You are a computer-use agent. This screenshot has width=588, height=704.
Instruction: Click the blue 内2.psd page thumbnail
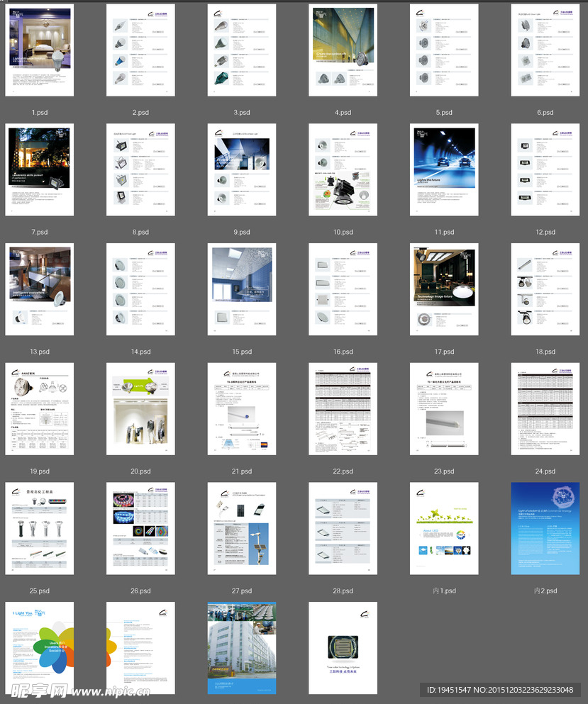(x=545, y=528)
